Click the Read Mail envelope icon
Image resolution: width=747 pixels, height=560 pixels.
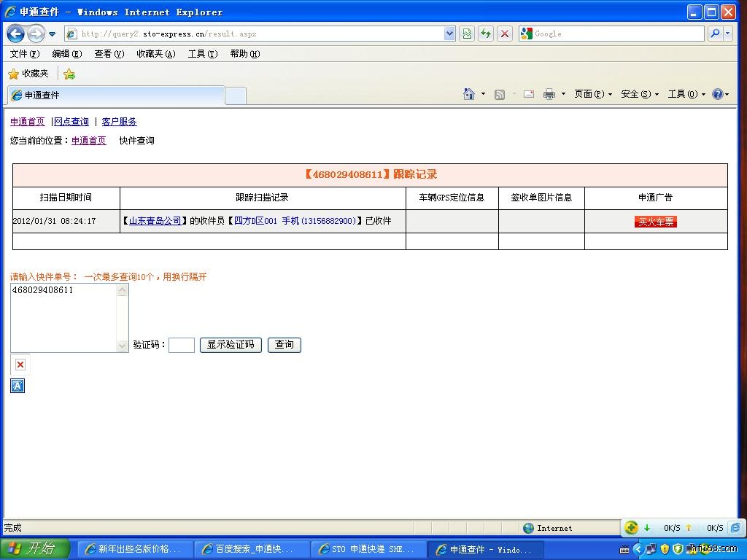point(529,94)
